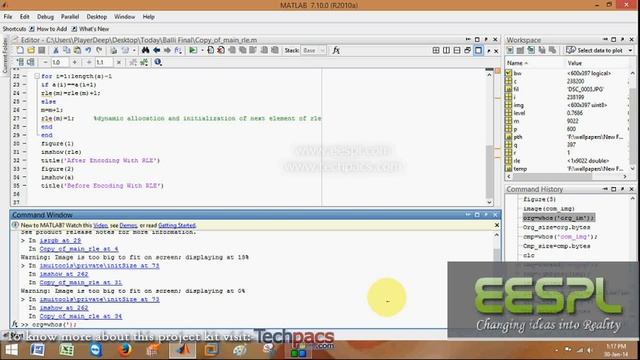This screenshot has height=360, width=640.
Task: Open Firefox from the taskbar
Action: pyautogui.click(x=124, y=350)
